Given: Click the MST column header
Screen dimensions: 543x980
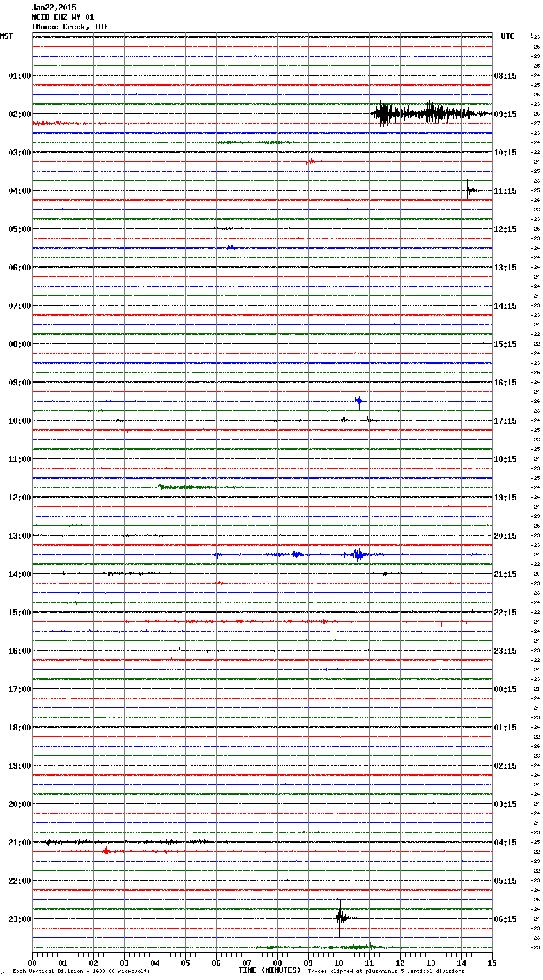Looking at the screenshot, I should [x=6, y=36].
